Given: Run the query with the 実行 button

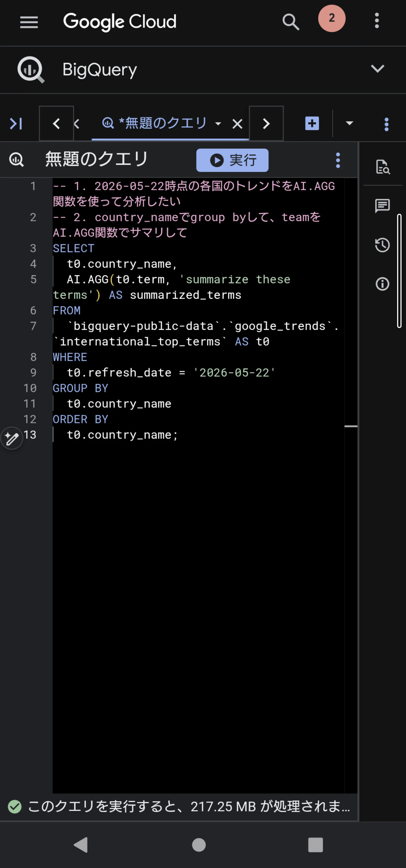Looking at the screenshot, I should [232, 160].
